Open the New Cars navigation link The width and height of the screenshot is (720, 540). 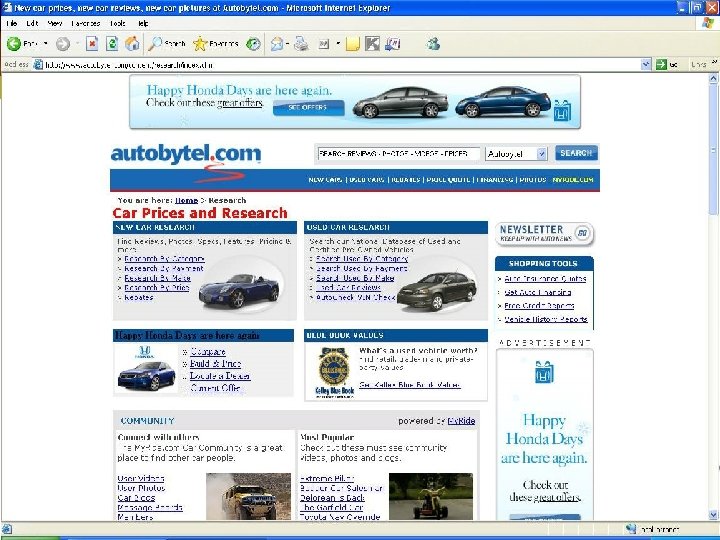(325, 180)
